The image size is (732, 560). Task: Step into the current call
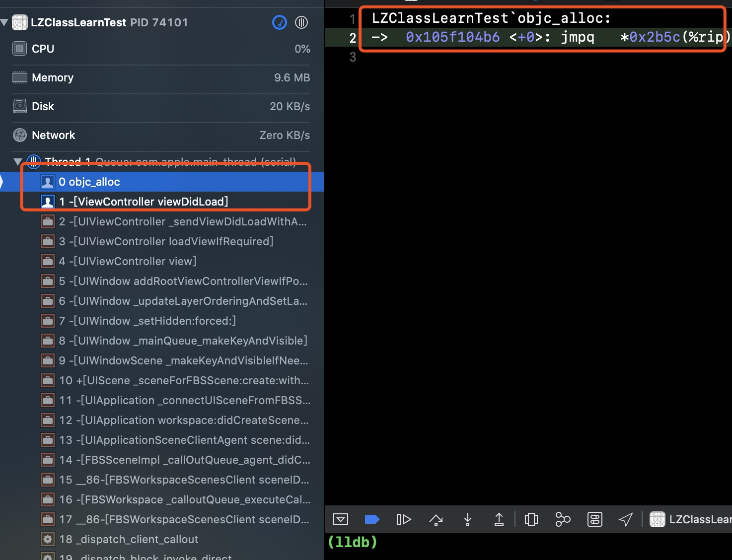click(x=467, y=519)
